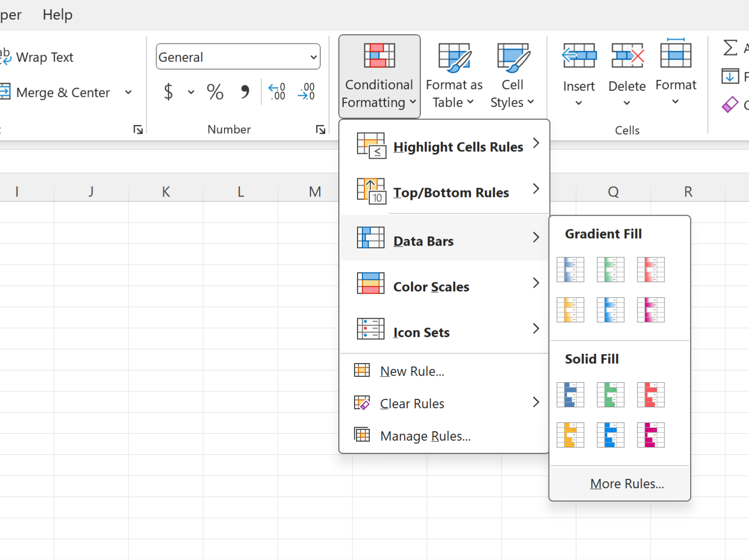Select the Data Bars menu item

(444, 238)
